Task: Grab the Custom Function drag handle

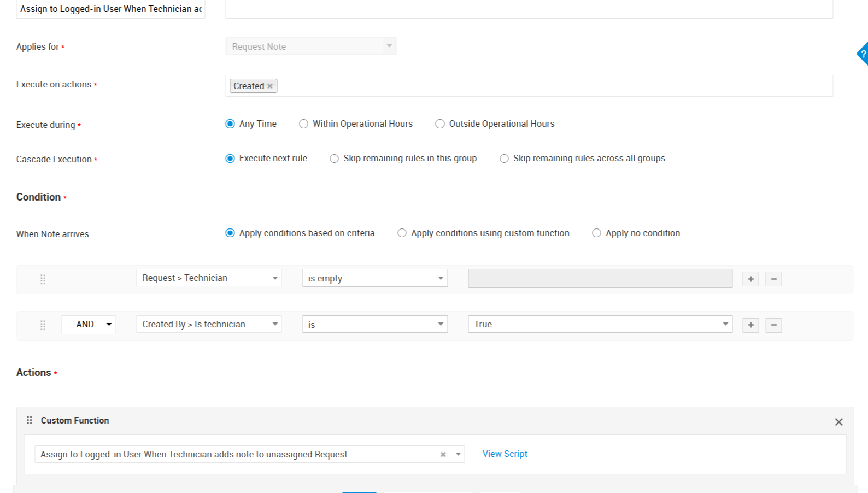Action: (30, 420)
